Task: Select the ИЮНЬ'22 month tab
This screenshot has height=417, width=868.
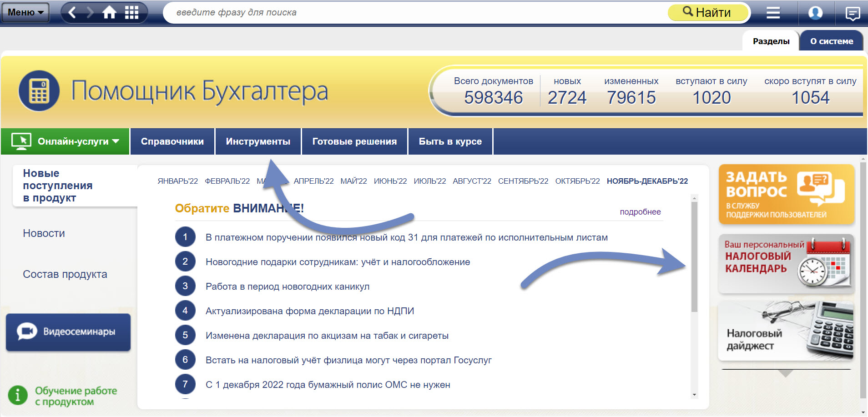Action: [390, 181]
